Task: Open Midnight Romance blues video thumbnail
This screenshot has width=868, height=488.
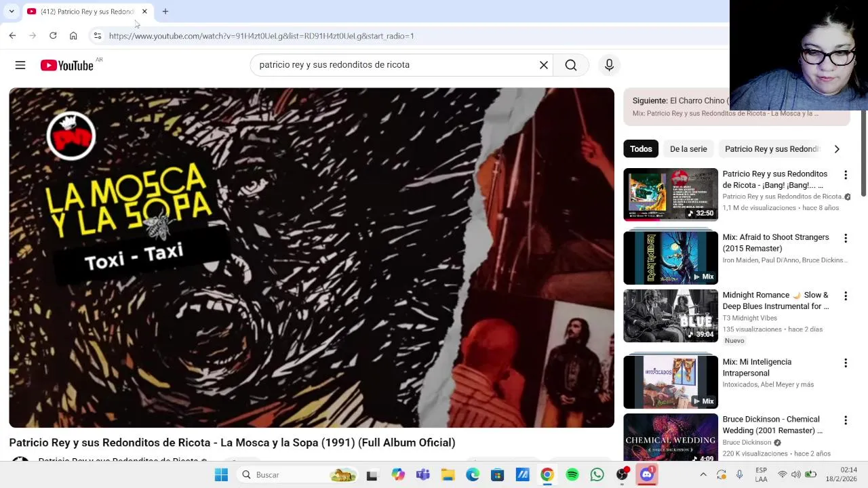Action: [671, 316]
